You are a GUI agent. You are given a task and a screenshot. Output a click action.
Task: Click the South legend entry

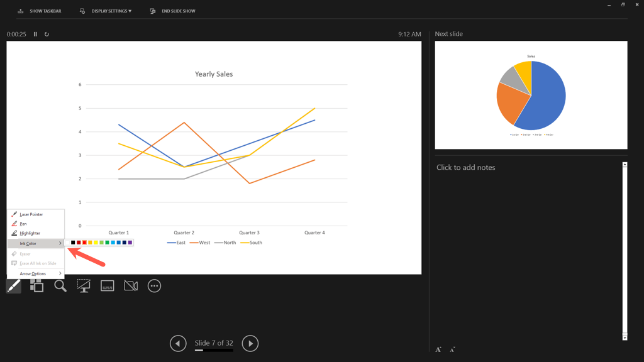pos(252,243)
